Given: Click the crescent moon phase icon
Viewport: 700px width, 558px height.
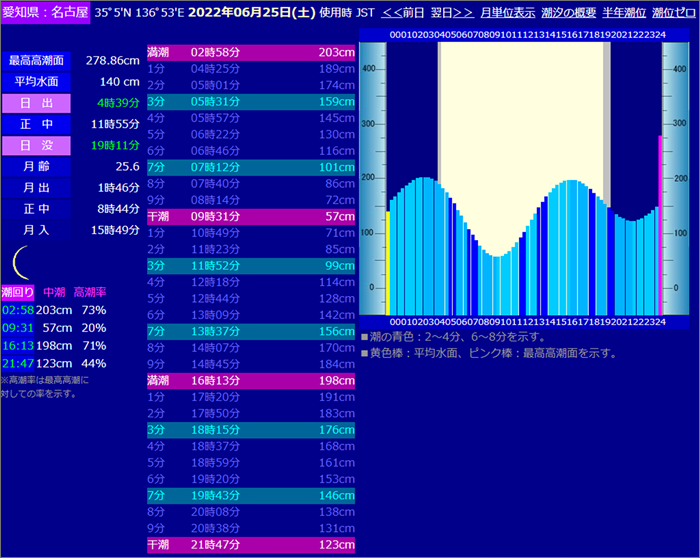Looking at the screenshot, I should 21,262.
